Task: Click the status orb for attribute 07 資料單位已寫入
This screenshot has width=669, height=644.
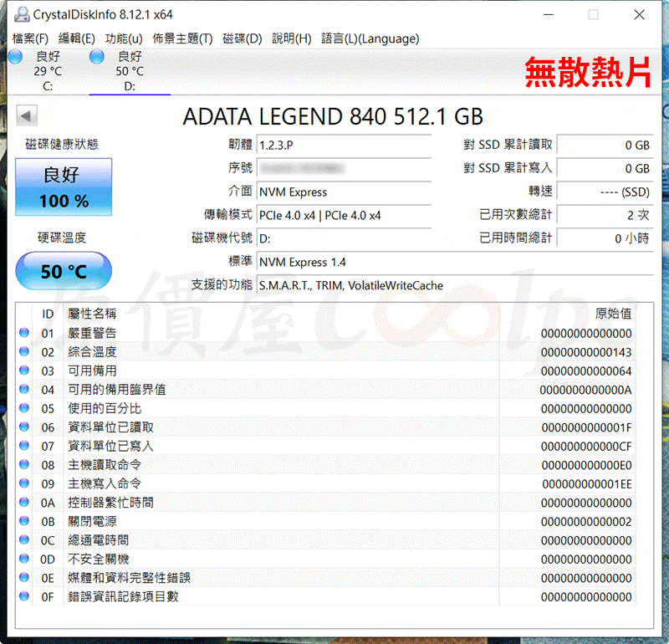Action: (x=24, y=446)
